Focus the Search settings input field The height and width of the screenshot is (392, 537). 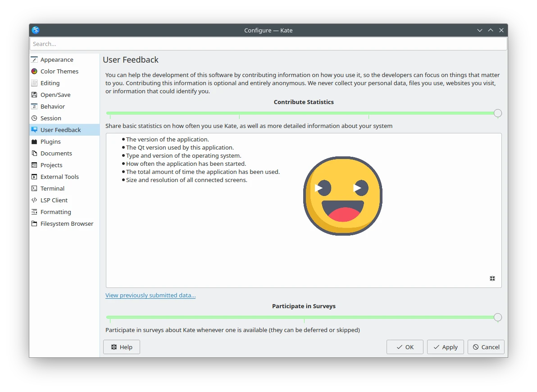268,44
